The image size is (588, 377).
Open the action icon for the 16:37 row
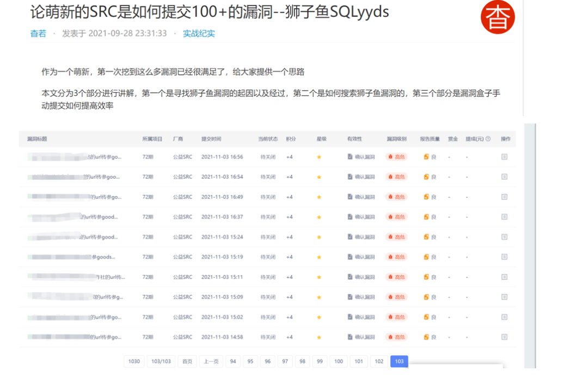pyautogui.click(x=504, y=217)
